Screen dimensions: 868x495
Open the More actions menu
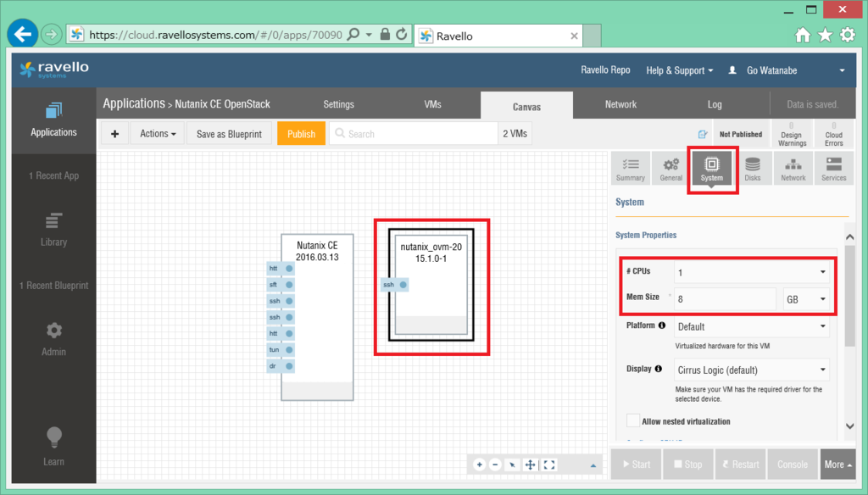point(837,464)
